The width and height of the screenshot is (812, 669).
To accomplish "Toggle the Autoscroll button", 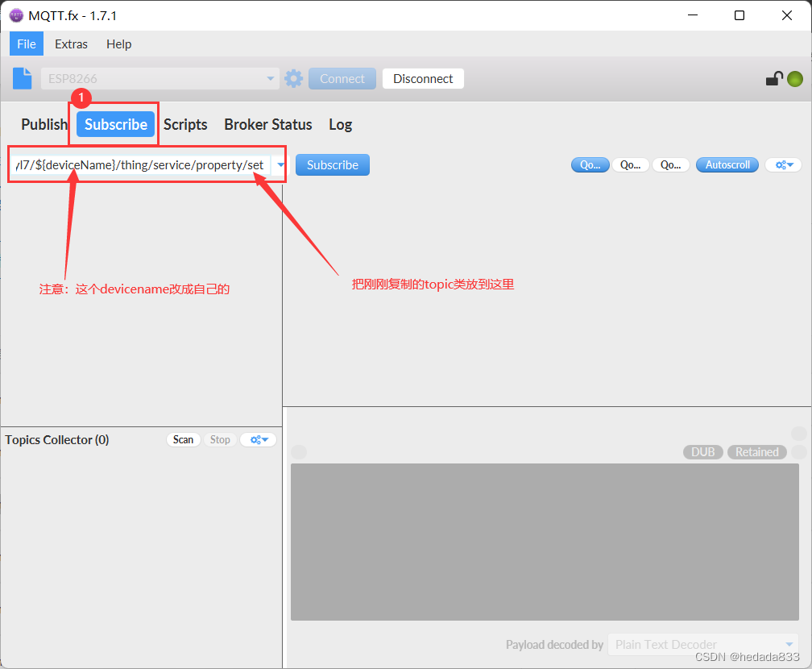I will tap(727, 164).
